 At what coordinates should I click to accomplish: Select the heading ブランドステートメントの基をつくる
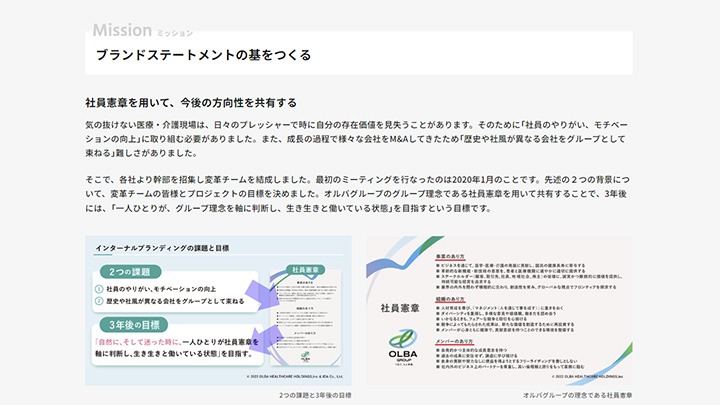click(x=203, y=55)
